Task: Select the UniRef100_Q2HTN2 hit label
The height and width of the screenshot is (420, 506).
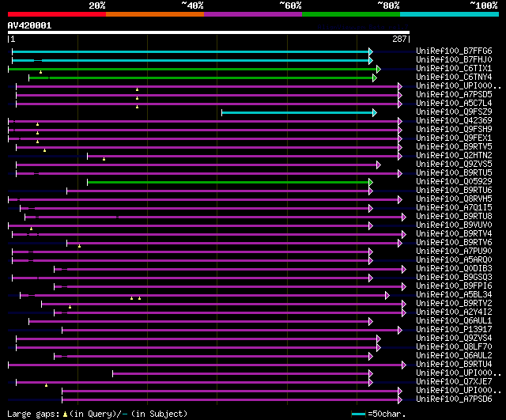Action: [x=454, y=156]
